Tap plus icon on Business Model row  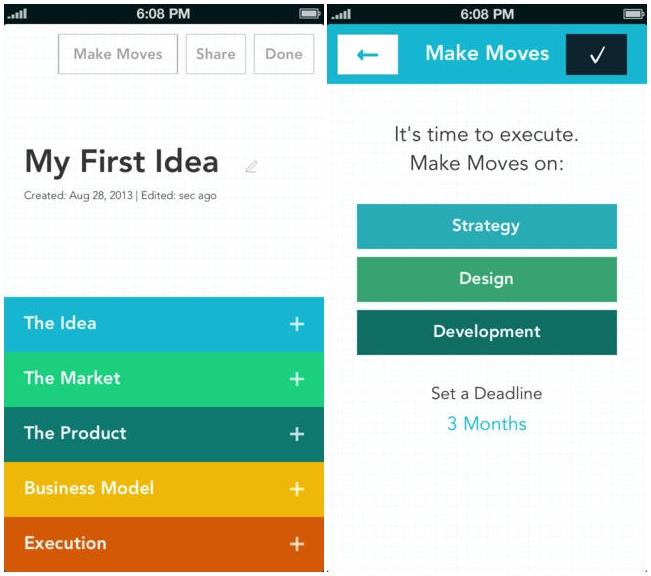297,489
